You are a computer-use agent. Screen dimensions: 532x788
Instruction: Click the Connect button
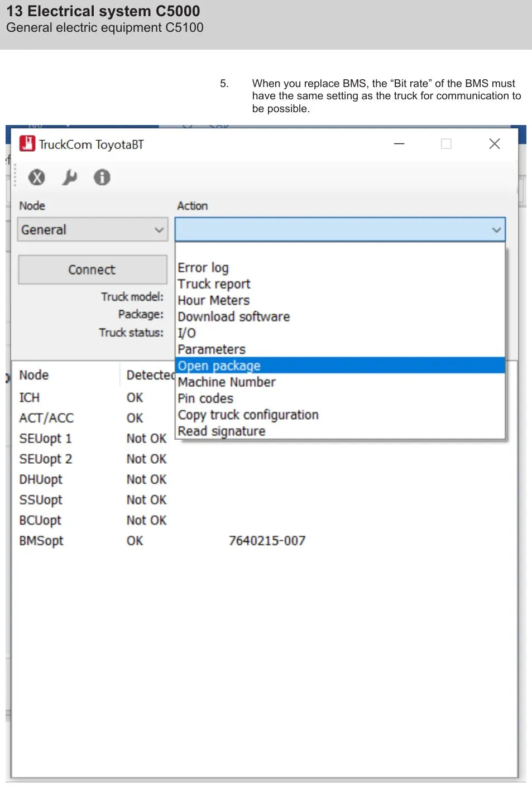93,270
